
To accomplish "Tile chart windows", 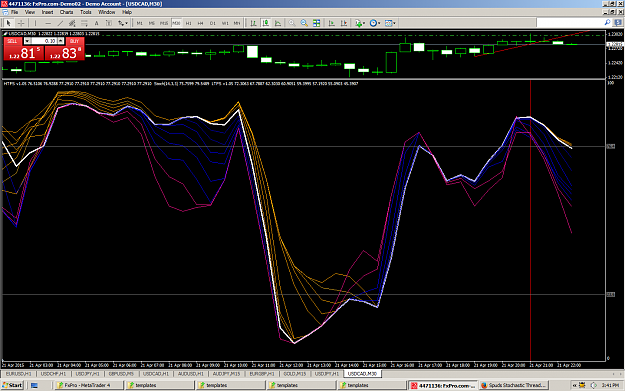I will click(x=316, y=23).
